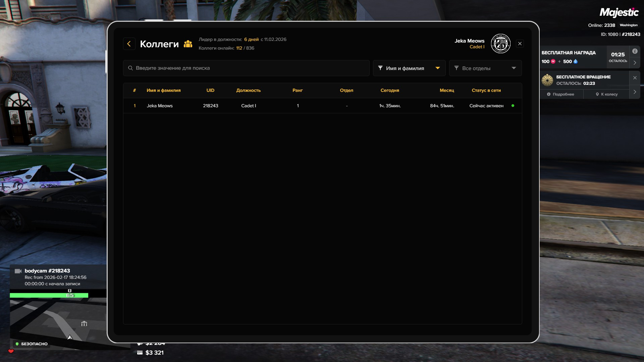Click the yellow colleagues group icon
Viewport: 644px width, 362px height.
pyautogui.click(x=188, y=44)
